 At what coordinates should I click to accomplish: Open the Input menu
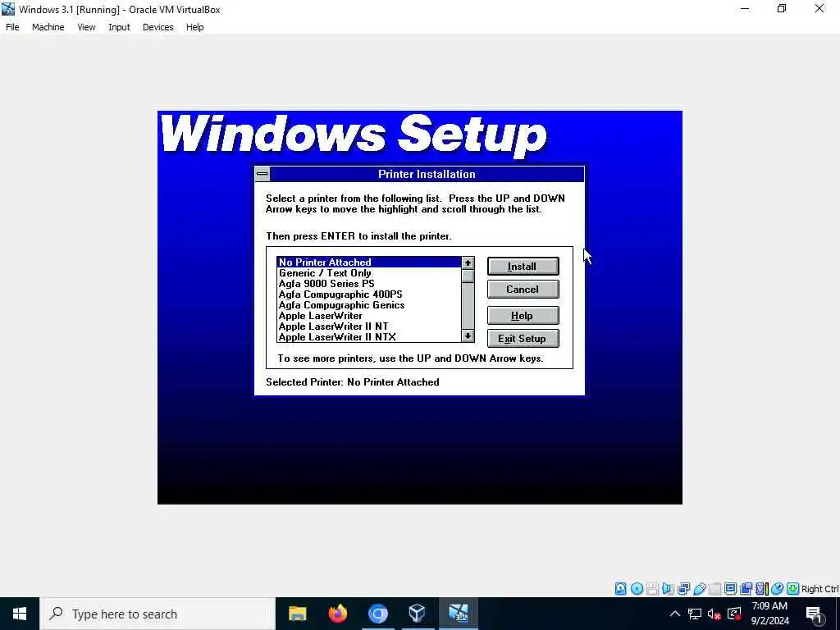(119, 27)
